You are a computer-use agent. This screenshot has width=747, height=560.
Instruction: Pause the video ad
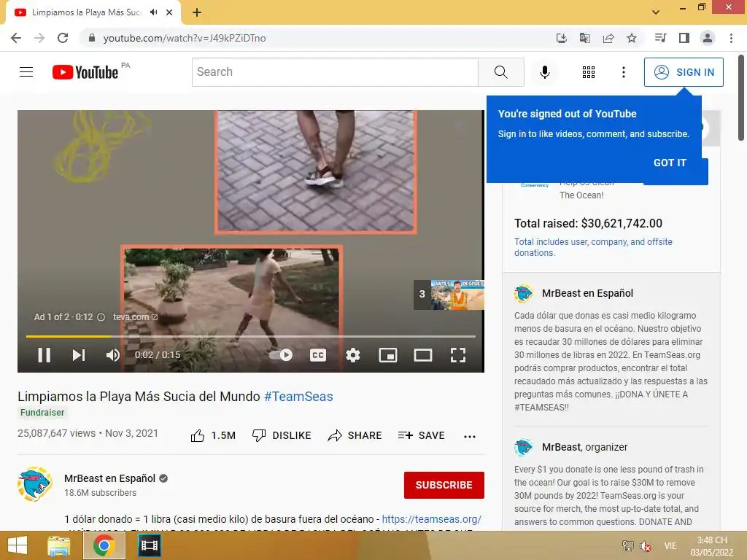[x=44, y=355]
